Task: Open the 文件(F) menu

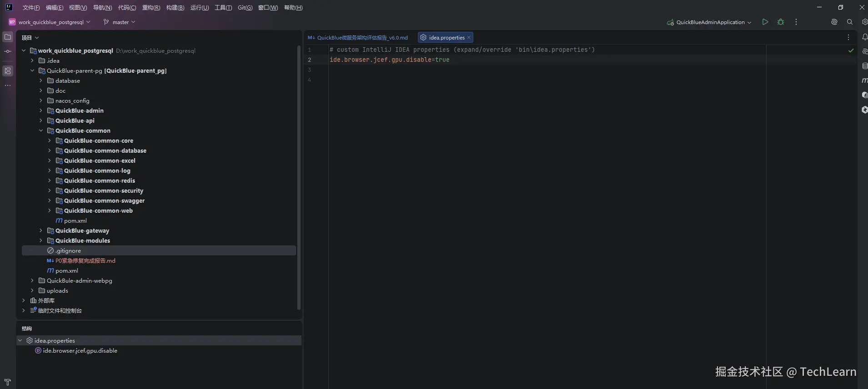Action: (31, 7)
